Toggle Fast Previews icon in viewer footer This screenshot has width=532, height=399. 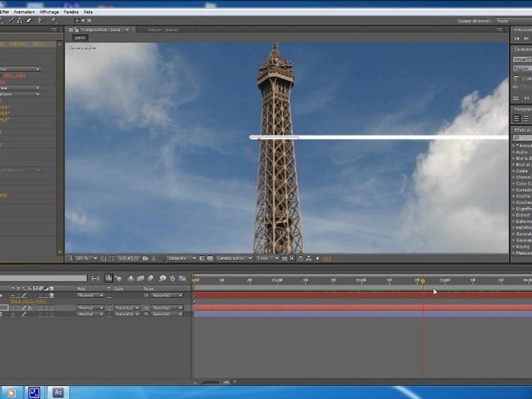click(292, 258)
